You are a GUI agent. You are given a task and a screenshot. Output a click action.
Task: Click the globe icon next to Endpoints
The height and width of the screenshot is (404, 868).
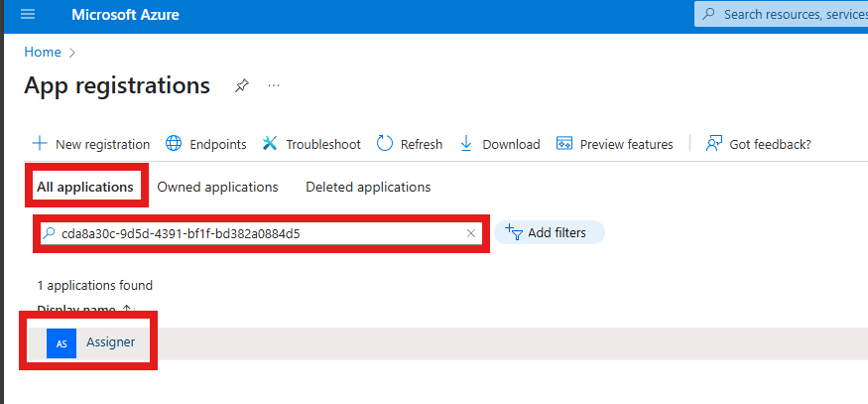174,144
